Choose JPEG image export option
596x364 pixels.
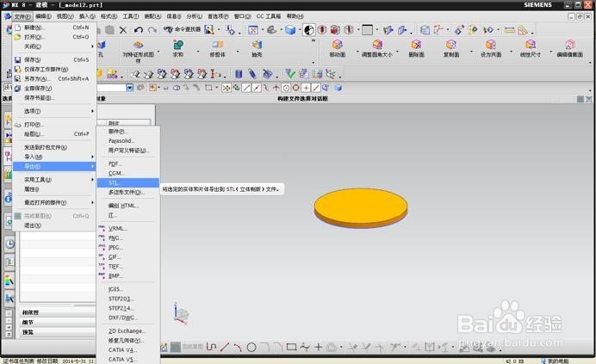[x=128, y=247]
